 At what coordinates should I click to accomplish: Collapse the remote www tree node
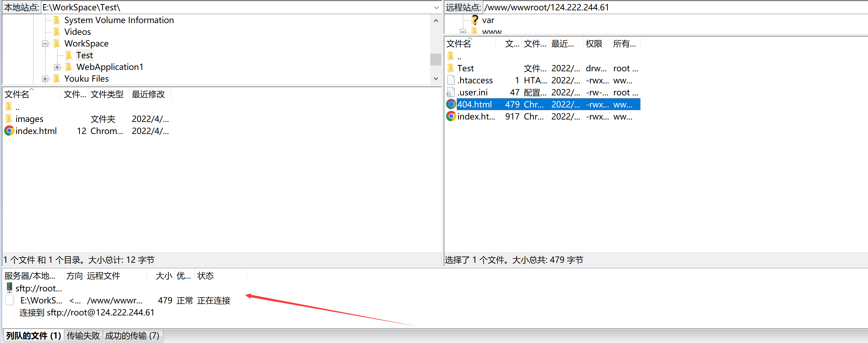[x=463, y=32]
